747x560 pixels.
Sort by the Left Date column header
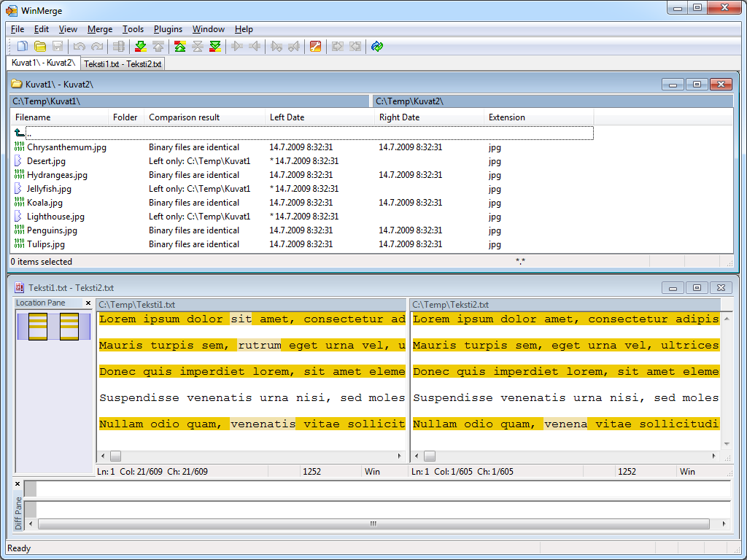click(320, 117)
